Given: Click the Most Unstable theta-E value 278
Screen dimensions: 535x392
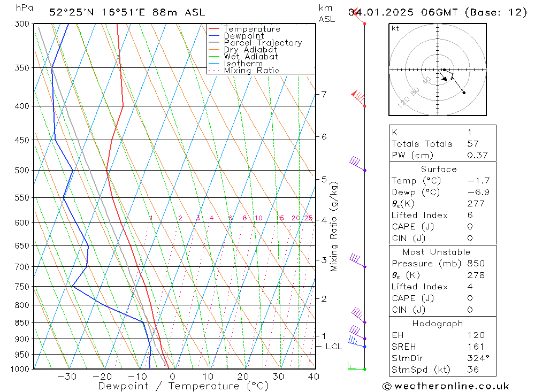Looking at the screenshot, I should click(x=476, y=275).
